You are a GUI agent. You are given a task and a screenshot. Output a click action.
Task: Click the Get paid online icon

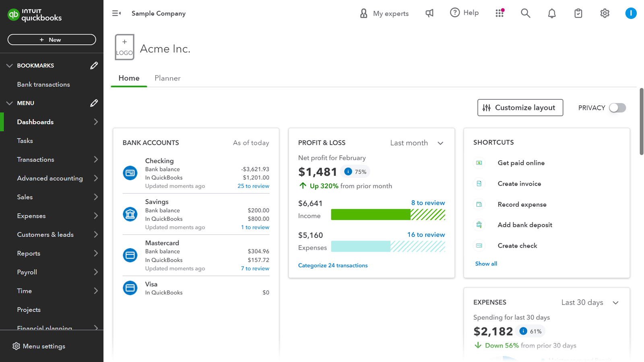pos(479,162)
